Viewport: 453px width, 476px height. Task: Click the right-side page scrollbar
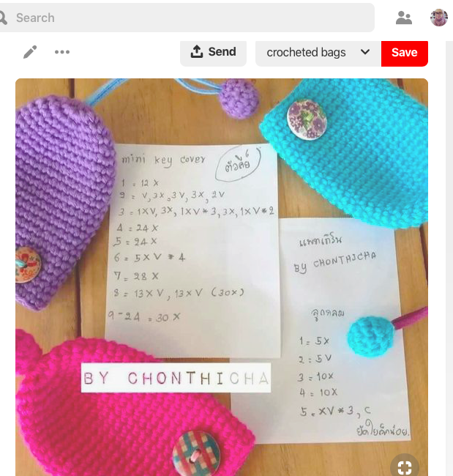click(449, 258)
